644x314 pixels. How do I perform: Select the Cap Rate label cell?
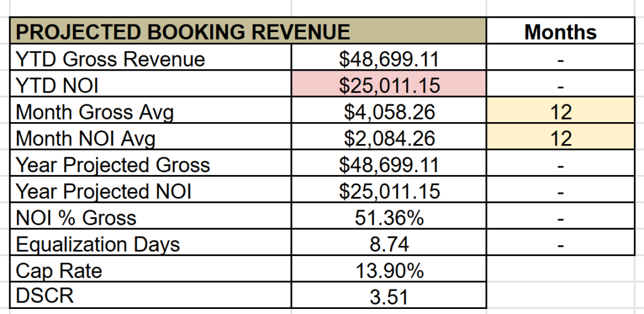[151, 271]
